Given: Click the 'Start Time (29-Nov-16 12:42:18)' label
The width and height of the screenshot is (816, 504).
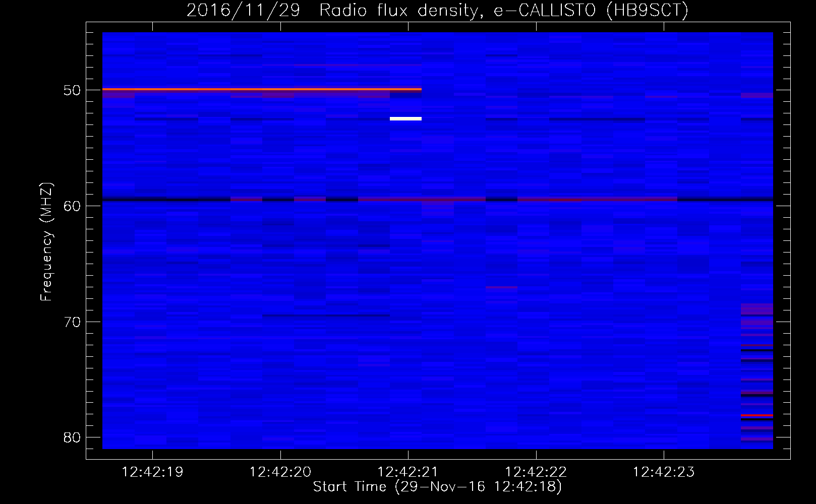Looking at the screenshot, I should (x=437, y=487).
